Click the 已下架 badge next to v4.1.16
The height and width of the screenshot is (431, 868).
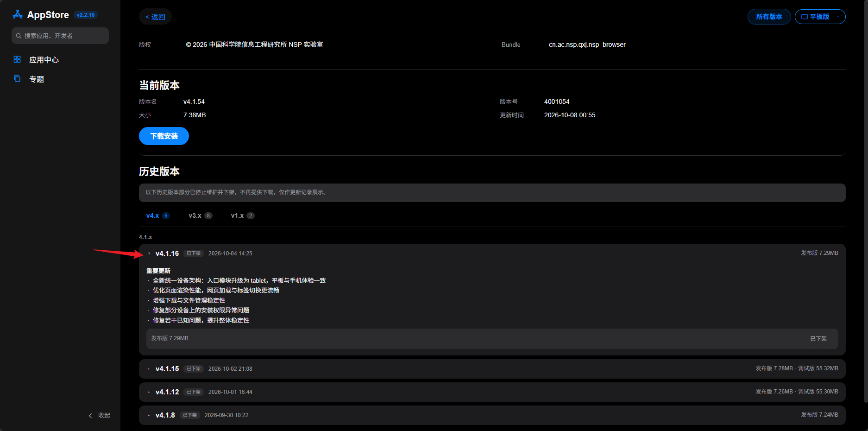(194, 254)
